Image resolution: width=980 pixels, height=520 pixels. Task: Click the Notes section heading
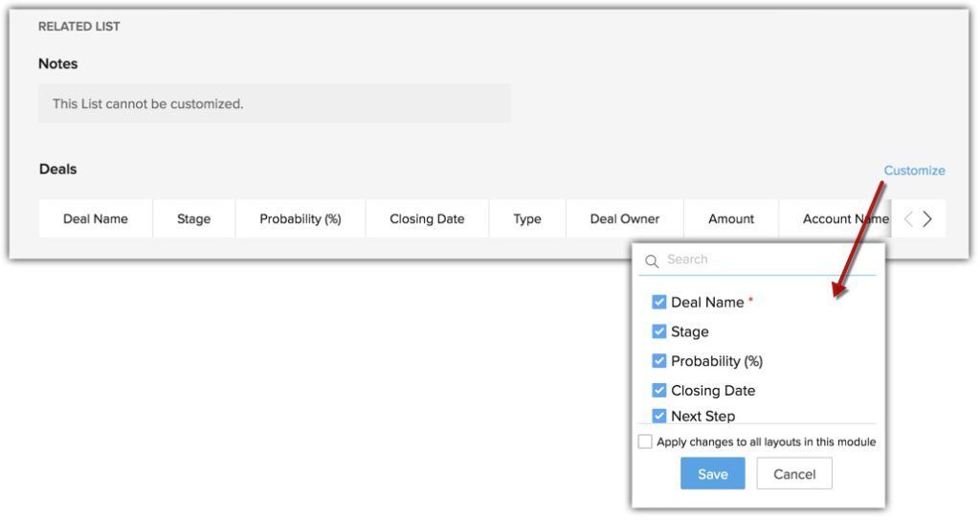click(x=58, y=64)
